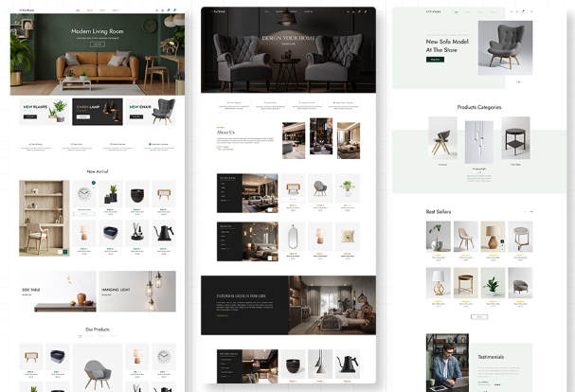Select the grey armchair in Best Sellers
Image resolution: width=575 pixels, height=392 pixels.
[x=520, y=283]
